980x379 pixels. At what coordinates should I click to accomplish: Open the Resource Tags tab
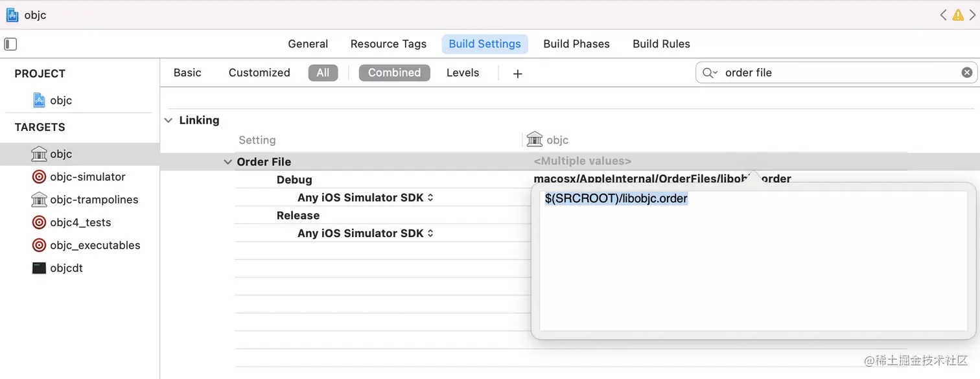pos(388,44)
